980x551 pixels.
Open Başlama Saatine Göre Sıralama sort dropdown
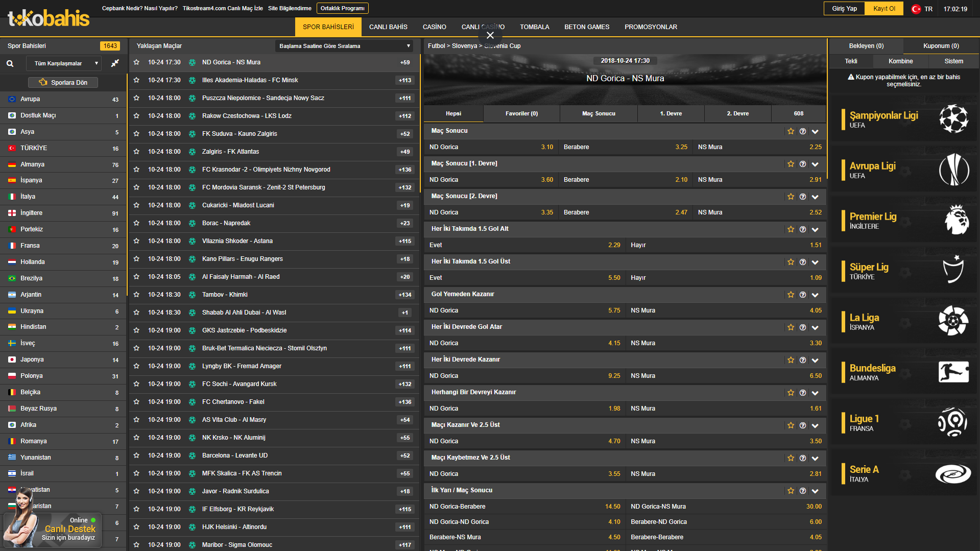click(x=345, y=46)
